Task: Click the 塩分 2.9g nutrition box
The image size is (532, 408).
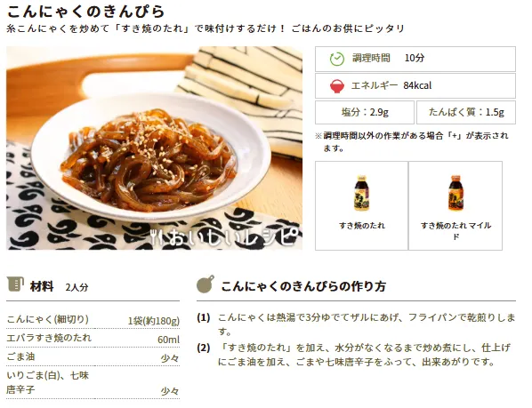Action: click(365, 112)
